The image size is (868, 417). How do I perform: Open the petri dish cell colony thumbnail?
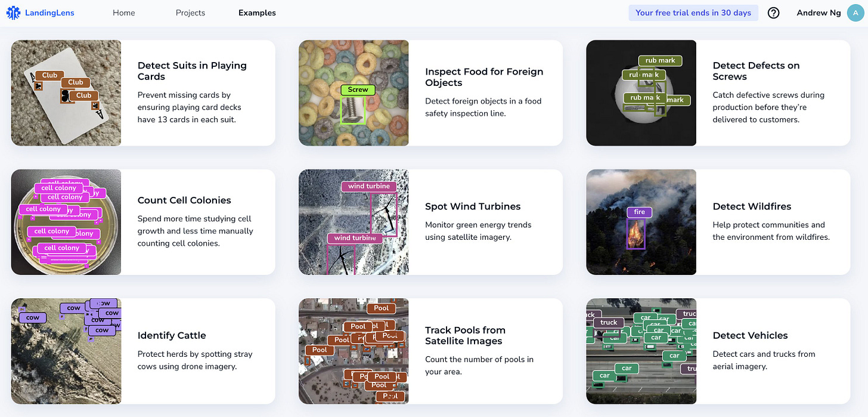(x=66, y=222)
